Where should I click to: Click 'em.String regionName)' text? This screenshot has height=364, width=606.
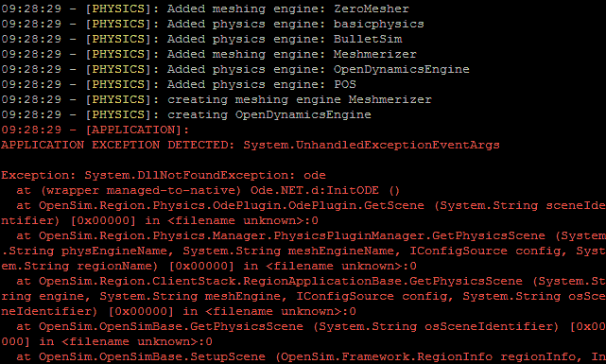[79, 266]
